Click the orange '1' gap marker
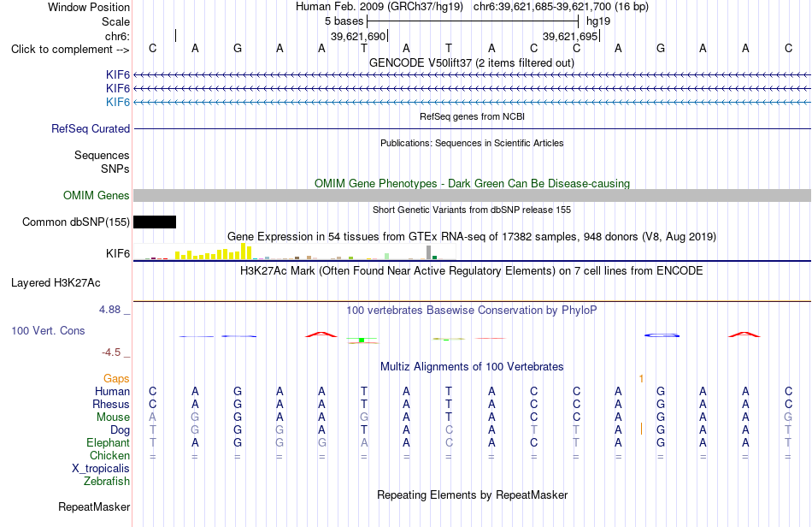 pyautogui.click(x=641, y=379)
